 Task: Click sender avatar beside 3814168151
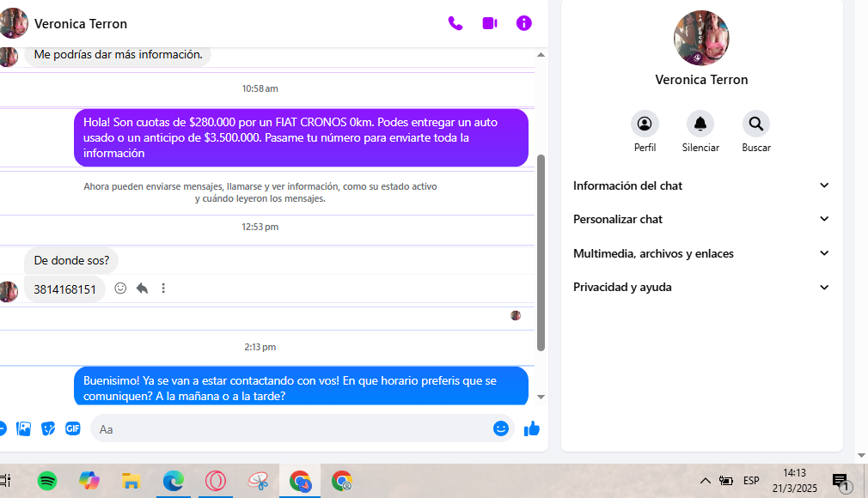tap(8, 291)
